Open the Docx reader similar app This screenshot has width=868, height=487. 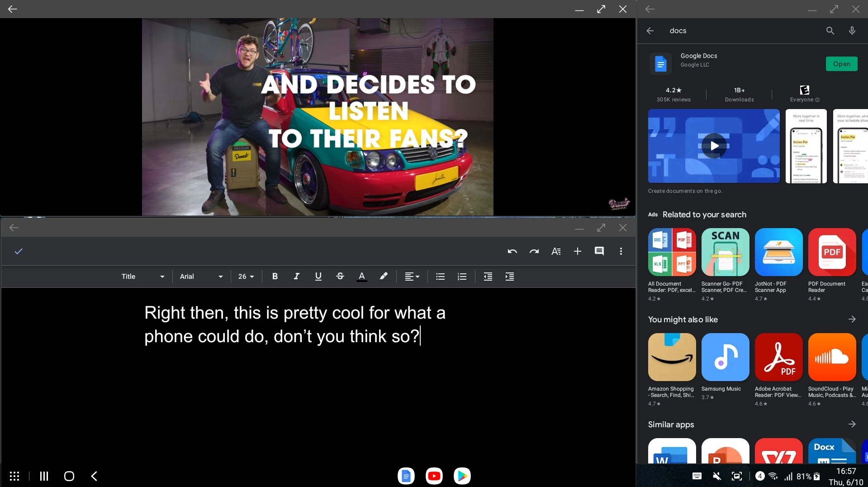[832, 451]
